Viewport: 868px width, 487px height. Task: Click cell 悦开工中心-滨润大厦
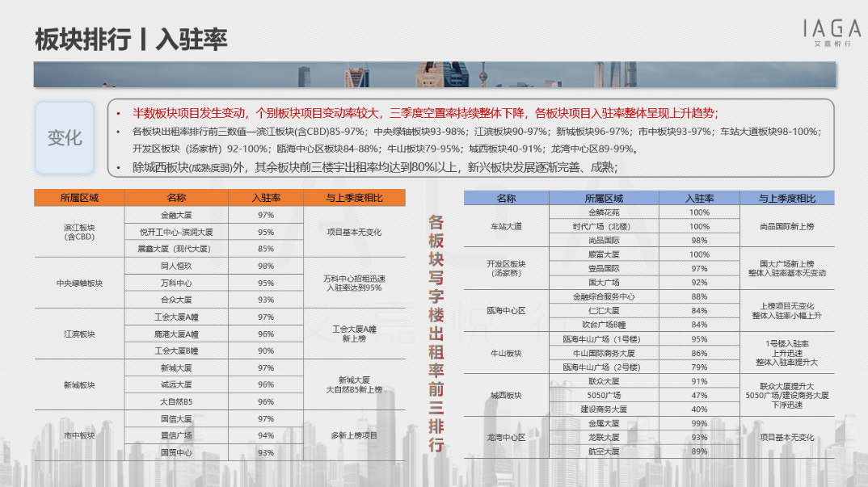[x=176, y=232]
